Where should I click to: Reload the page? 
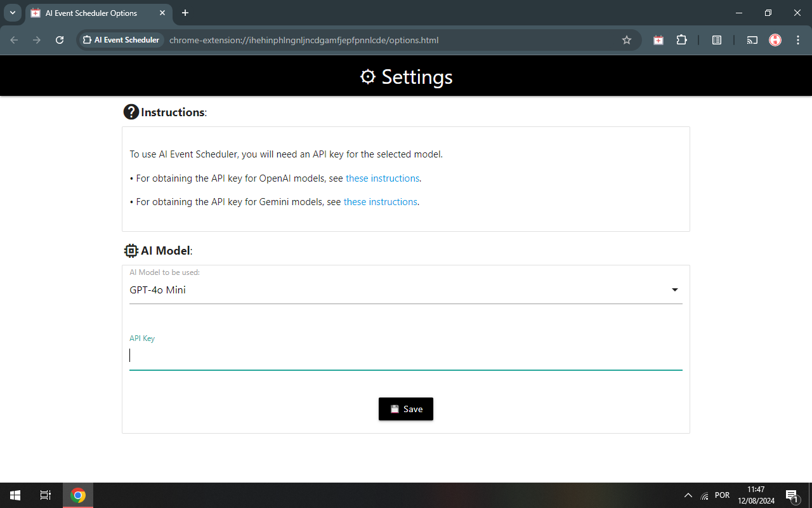60,40
